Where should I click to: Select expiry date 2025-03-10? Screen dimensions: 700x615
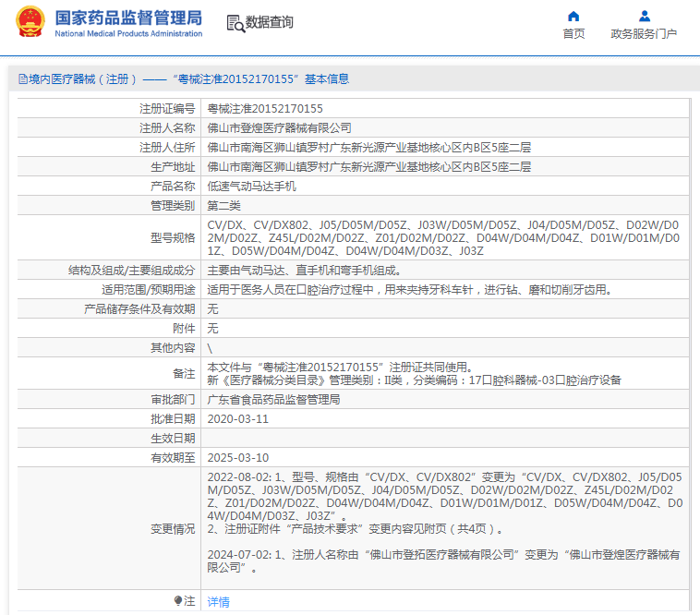238,458
